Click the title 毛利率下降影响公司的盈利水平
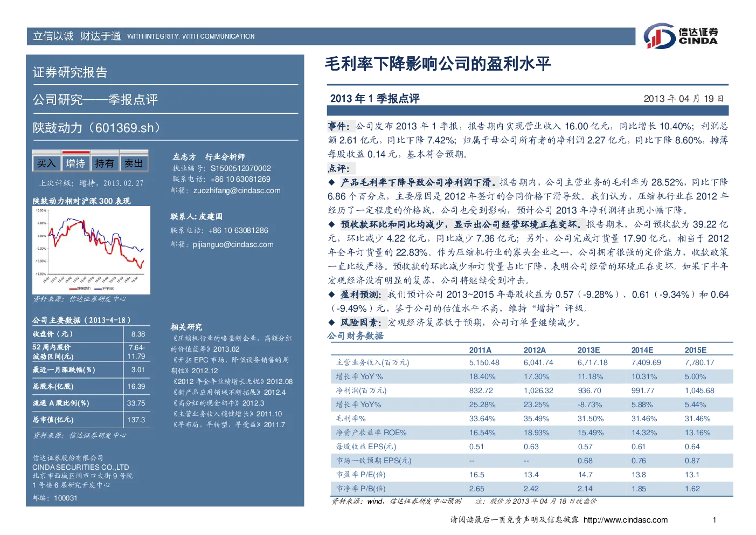This screenshot has height=535, width=756. click(438, 64)
